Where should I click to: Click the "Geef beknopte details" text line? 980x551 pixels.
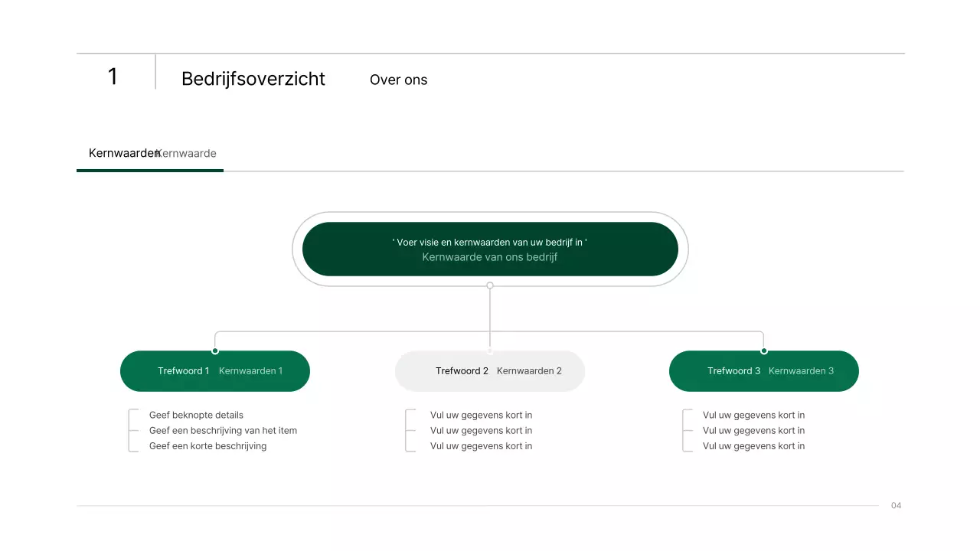[196, 415]
